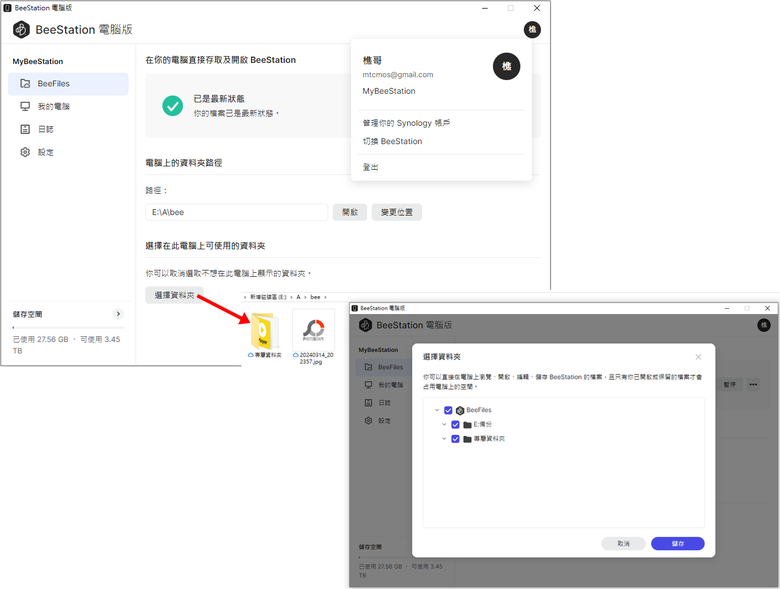
Task: Select 登出 in the account popup
Action: tap(370, 167)
